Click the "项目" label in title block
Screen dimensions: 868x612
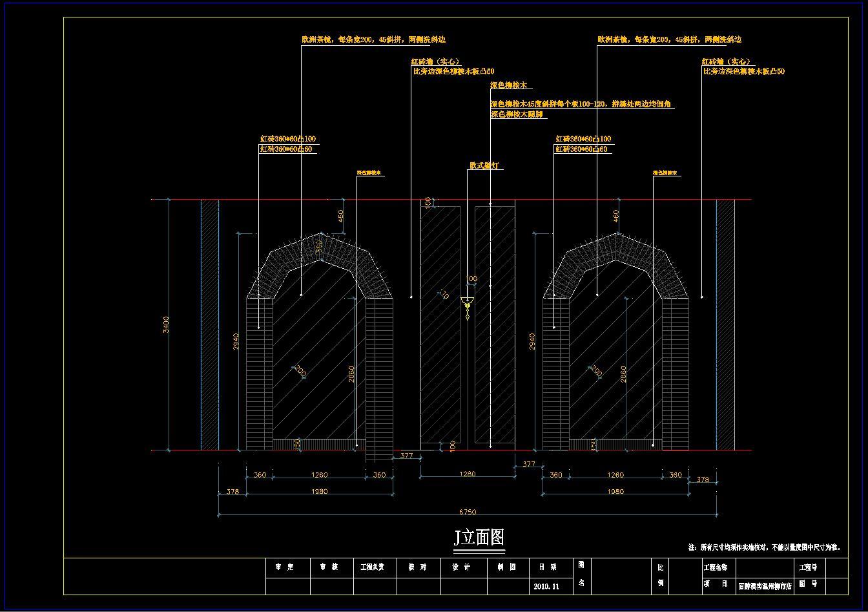tap(715, 584)
